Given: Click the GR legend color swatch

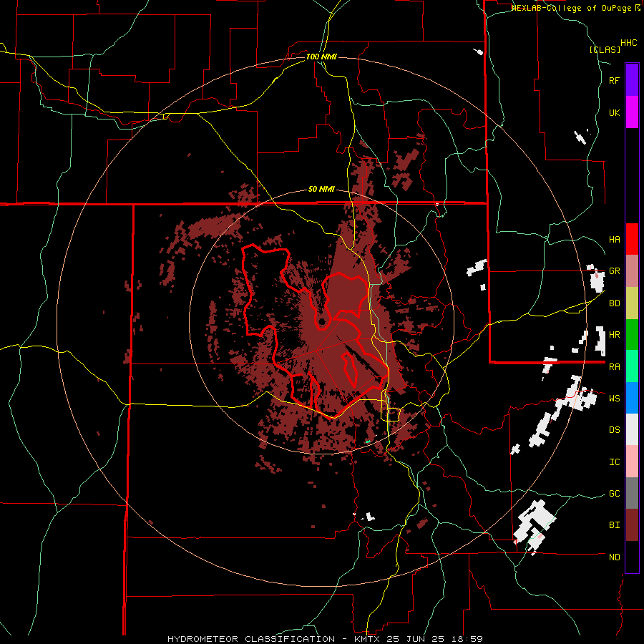Looking at the screenshot, I should pos(632,271).
